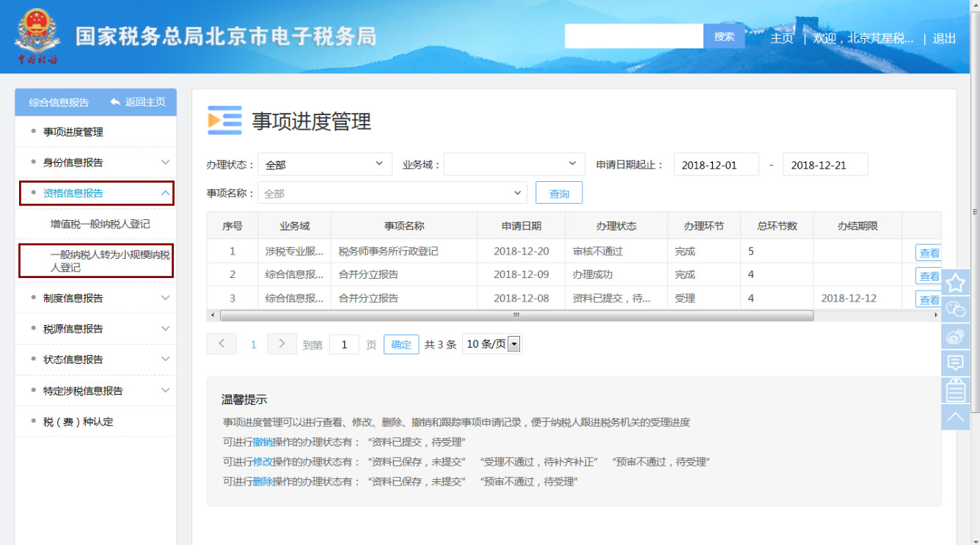The width and height of the screenshot is (980, 545).
Task: Click page number 1 in pagination
Action: (254, 344)
